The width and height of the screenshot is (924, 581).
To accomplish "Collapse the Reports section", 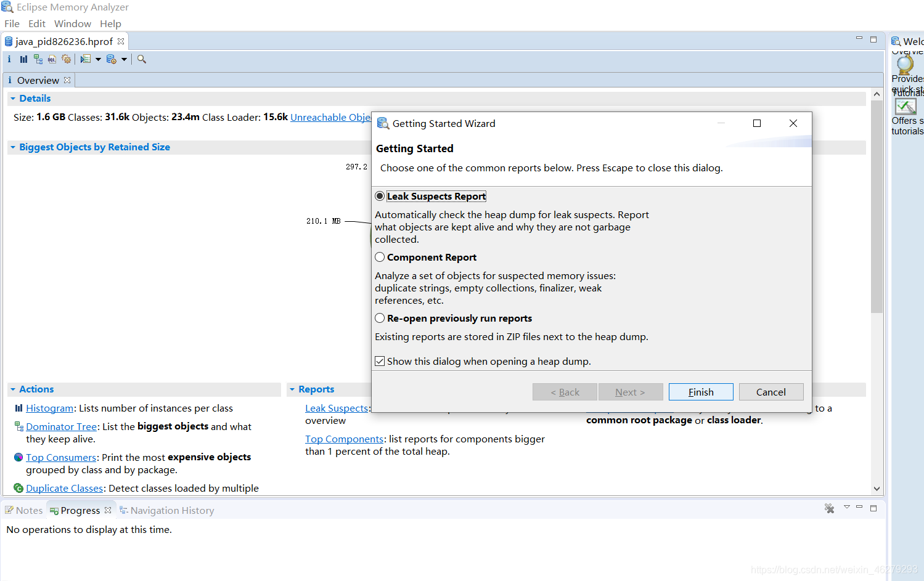I will pyautogui.click(x=292, y=389).
